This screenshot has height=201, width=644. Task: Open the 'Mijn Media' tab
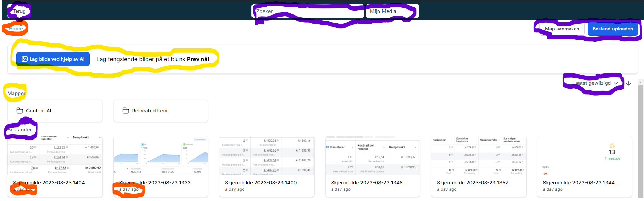point(392,11)
